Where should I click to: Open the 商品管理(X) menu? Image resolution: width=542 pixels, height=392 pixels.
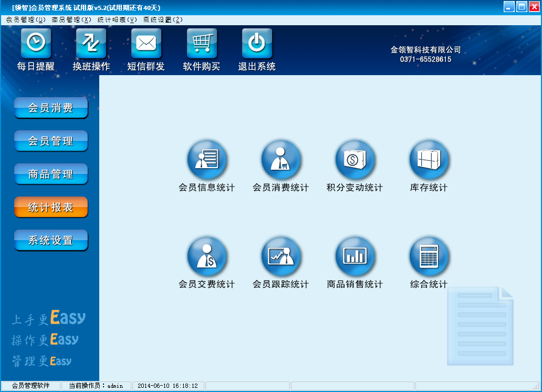(71, 20)
